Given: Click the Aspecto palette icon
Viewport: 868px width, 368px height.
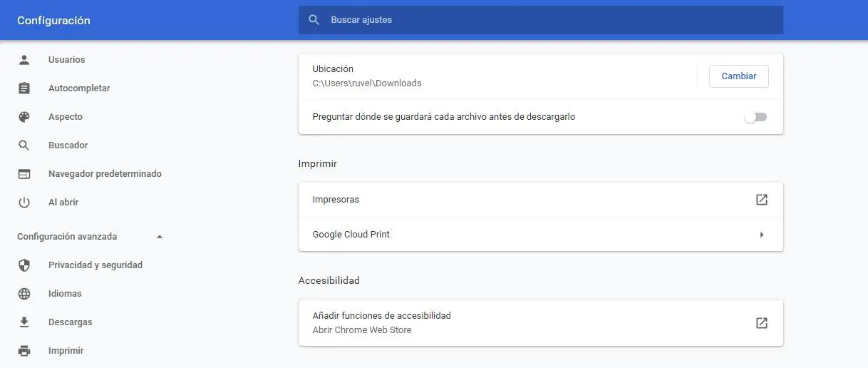Looking at the screenshot, I should (24, 117).
